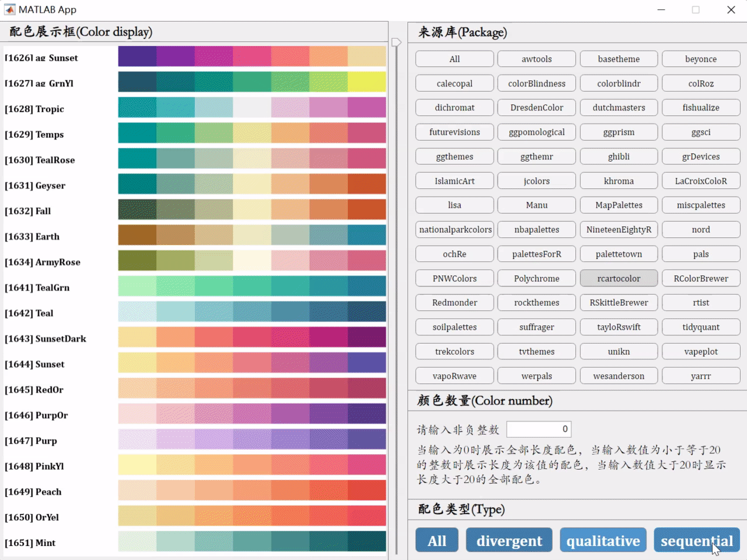Pick the NineteenEightyR package

tap(619, 230)
